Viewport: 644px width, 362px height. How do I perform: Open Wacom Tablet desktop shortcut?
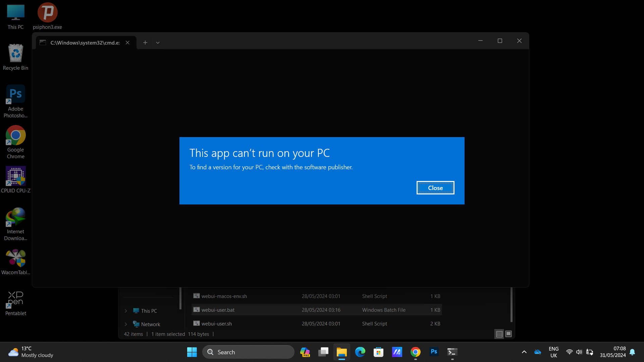tap(15, 262)
